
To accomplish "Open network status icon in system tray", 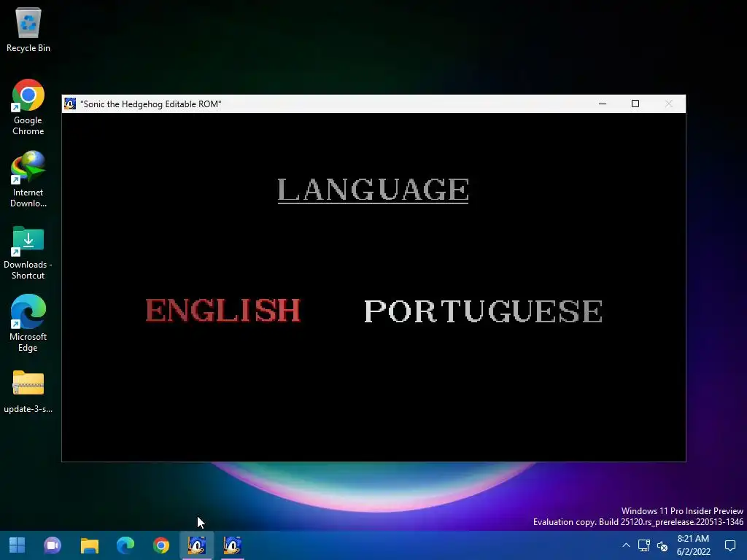I will pos(644,545).
